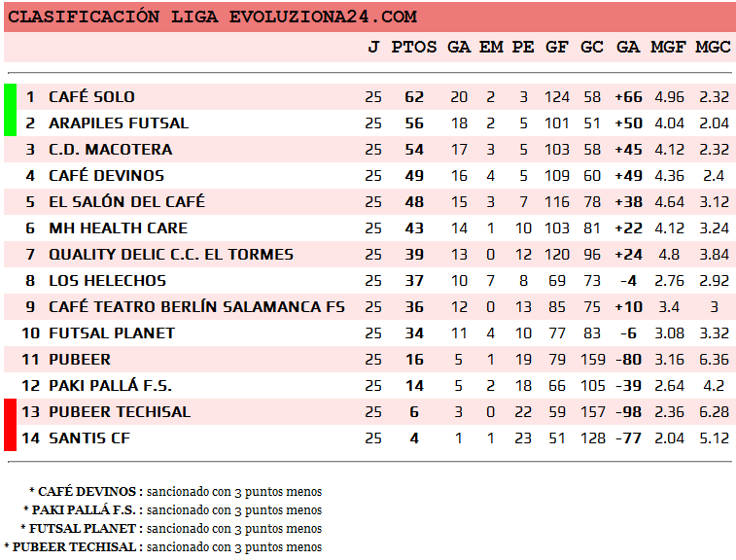Screen dimensions: 736x560
Task: Click the PUBEER TECHISAL sanction footnote
Action: [x=162, y=547]
